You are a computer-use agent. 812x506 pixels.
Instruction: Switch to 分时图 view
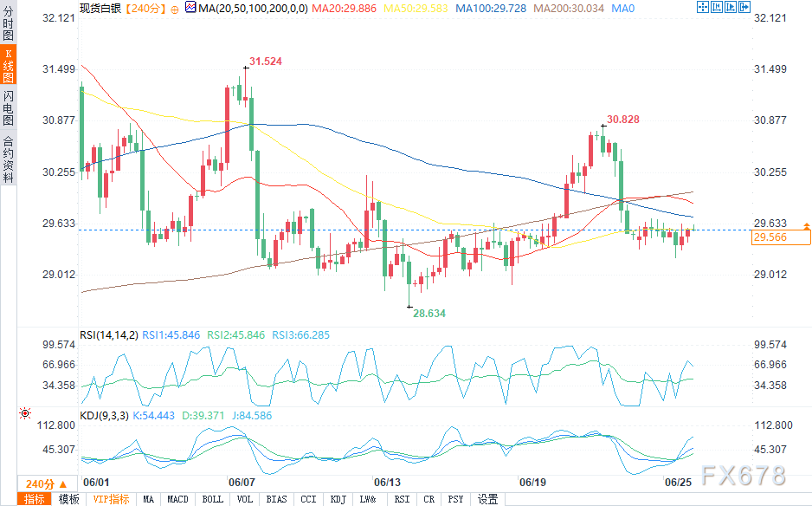tap(8, 22)
